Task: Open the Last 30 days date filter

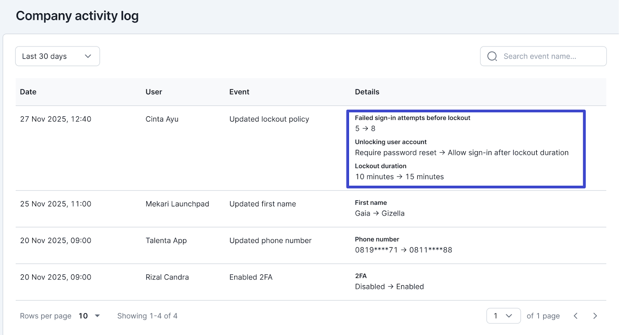Action: point(58,56)
